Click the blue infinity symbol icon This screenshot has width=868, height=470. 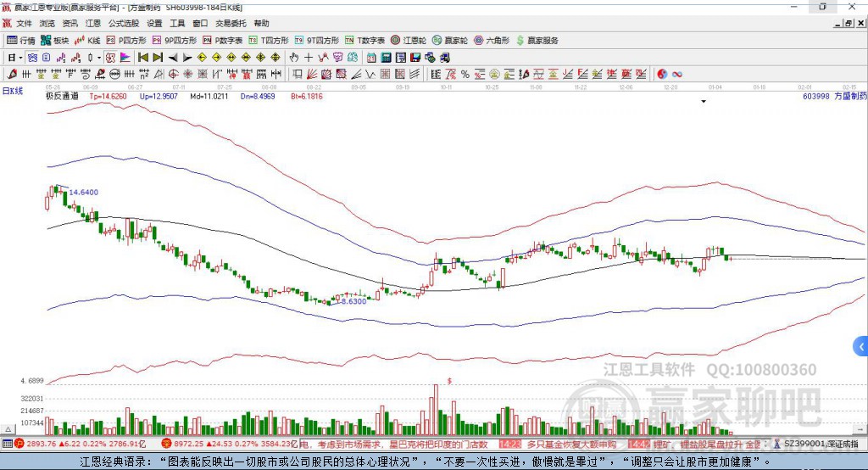(x=677, y=75)
